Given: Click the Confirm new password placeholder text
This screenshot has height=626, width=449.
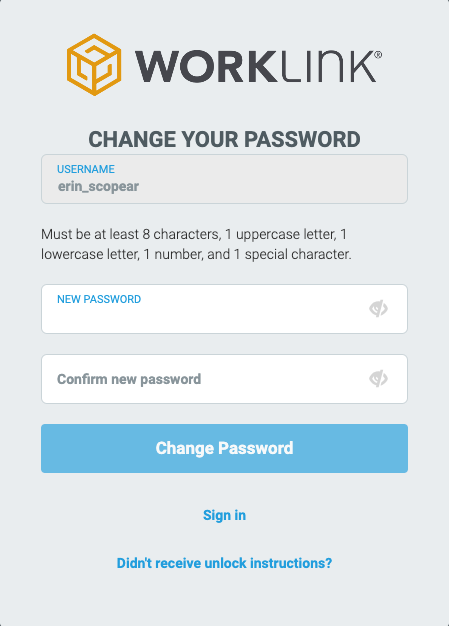Looking at the screenshot, I should pyautogui.click(x=129, y=379).
